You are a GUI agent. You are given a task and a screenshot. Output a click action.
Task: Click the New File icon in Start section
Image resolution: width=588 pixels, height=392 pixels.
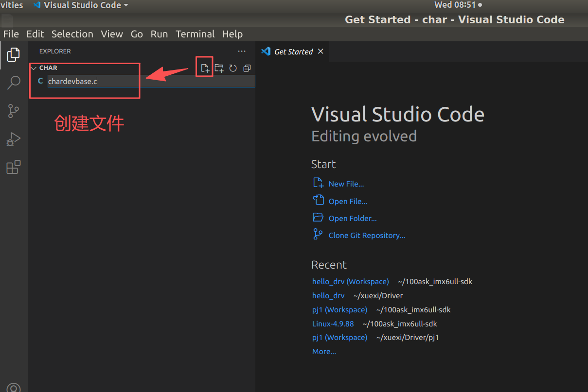click(x=318, y=183)
